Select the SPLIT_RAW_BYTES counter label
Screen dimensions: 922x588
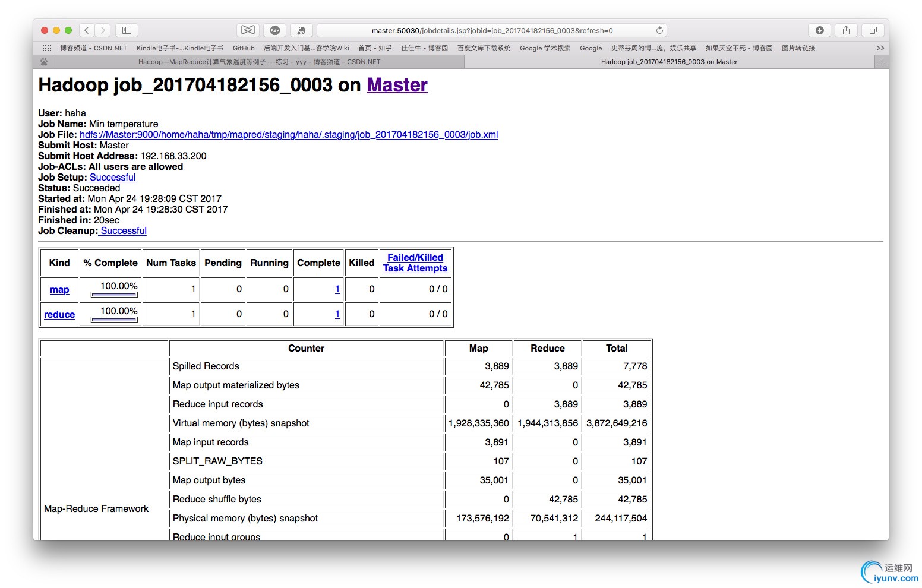[x=217, y=461]
